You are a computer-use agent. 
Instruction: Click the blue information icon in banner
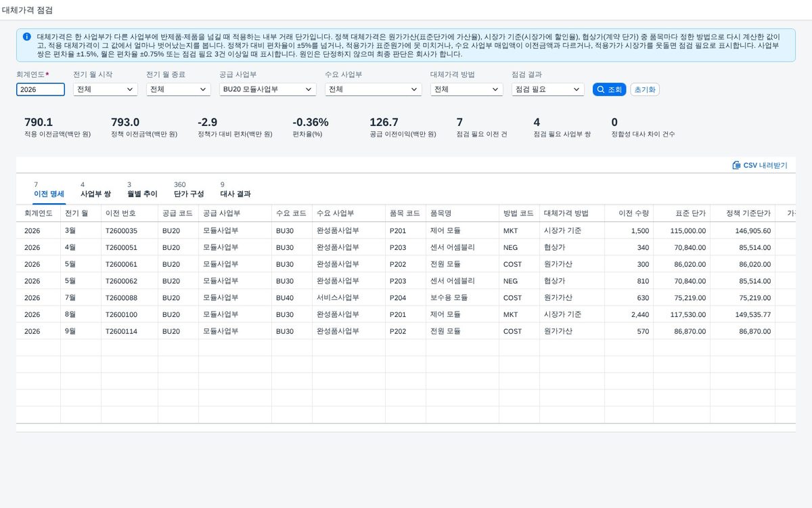pyautogui.click(x=26, y=37)
